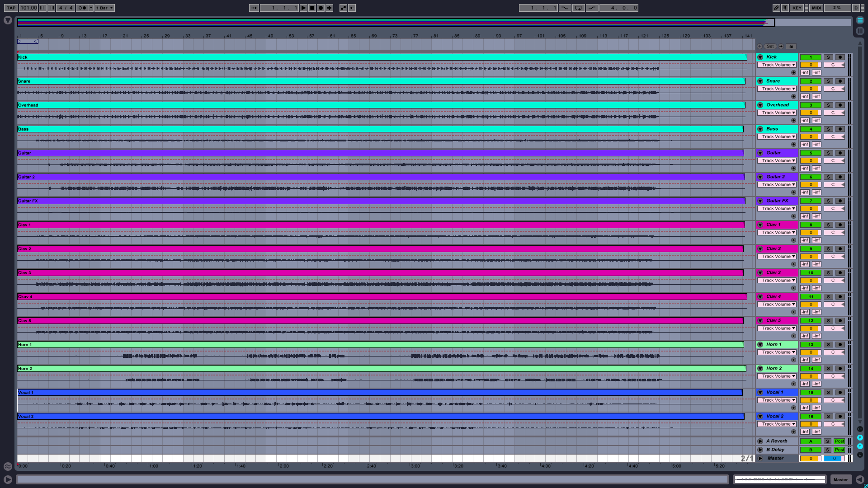The image size is (868, 488).
Task: Select the Draw Mode pencil tool
Action: tap(777, 8)
